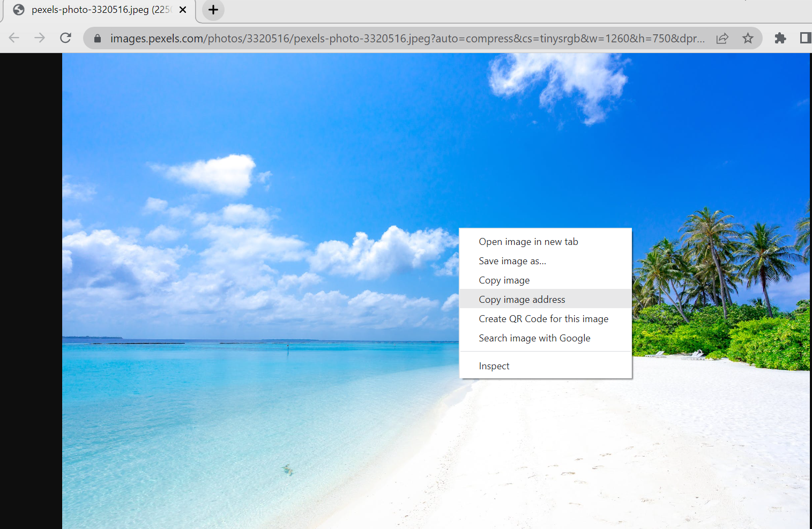Pick "Copy image" in the context menu
Image resolution: width=812 pixels, height=529 pixels.
[x=504, y=280]
